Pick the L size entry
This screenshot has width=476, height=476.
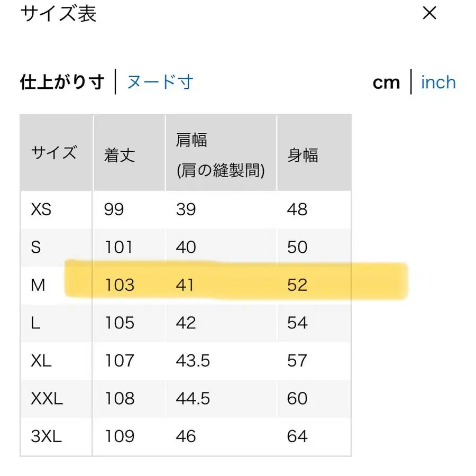tap(34, 323)
